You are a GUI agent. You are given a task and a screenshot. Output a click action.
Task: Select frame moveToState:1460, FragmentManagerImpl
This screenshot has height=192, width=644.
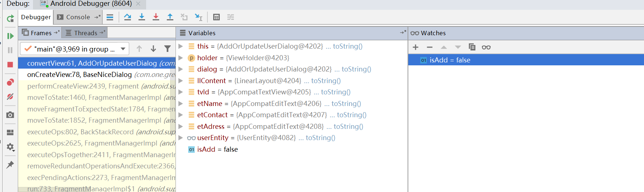tap(97, 97)
